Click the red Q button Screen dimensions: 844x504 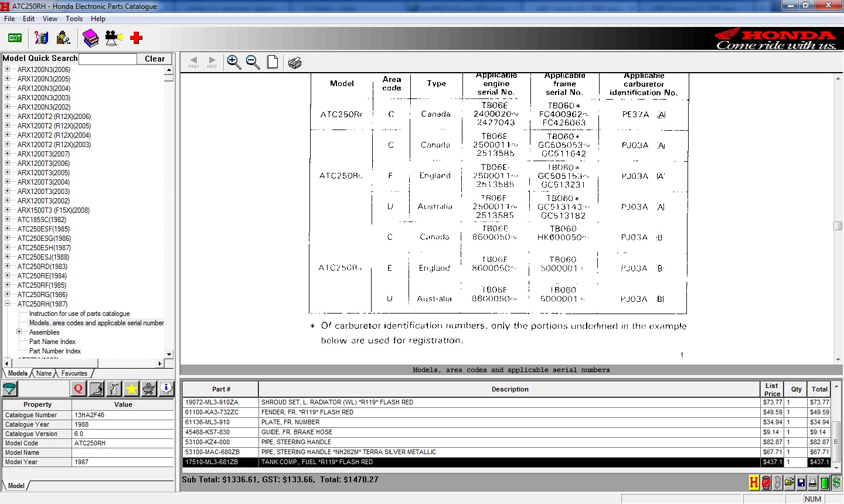[79, 389]
